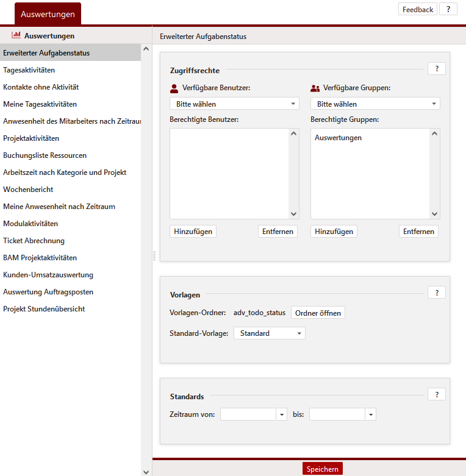Screen dimensions: 466x476
Task: Switch to the Auswertungen tab
Action: tap(48, 13)
